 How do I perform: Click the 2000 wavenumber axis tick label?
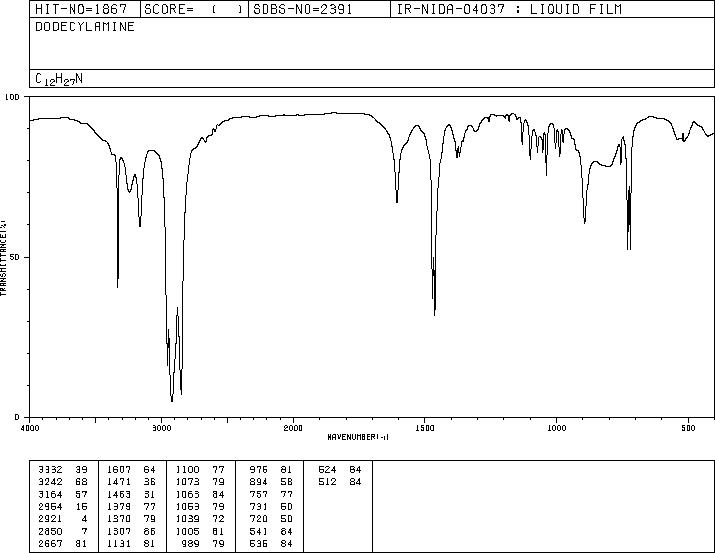[x=293, y=428]
